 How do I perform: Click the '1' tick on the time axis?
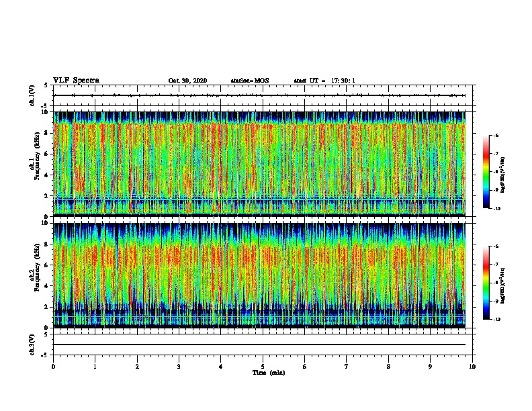95,367
